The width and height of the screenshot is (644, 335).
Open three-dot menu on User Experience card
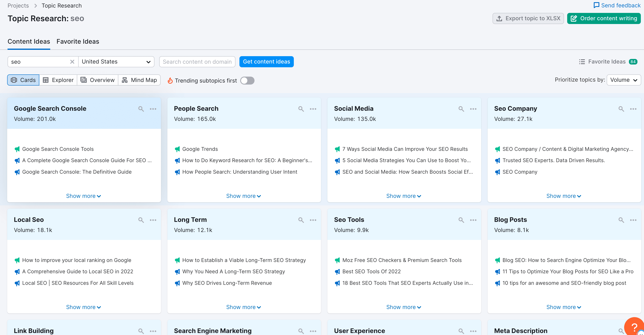click(473, 331)
